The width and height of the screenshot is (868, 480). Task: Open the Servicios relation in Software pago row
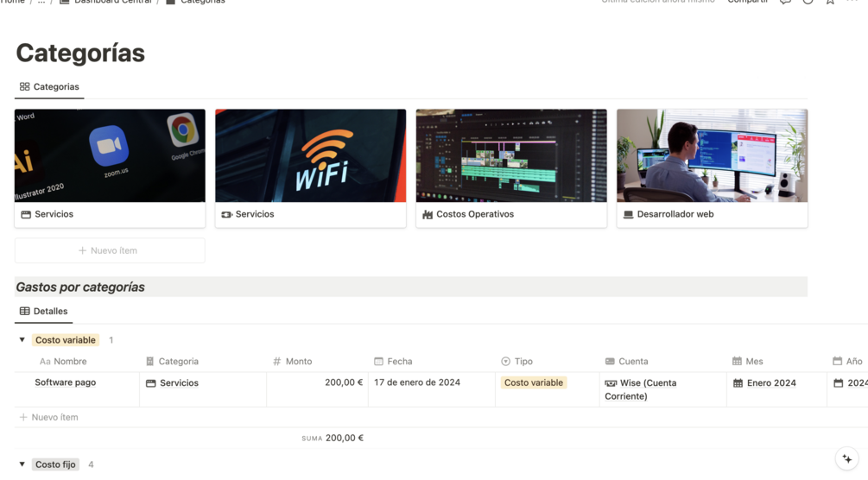tap(172, 383)
